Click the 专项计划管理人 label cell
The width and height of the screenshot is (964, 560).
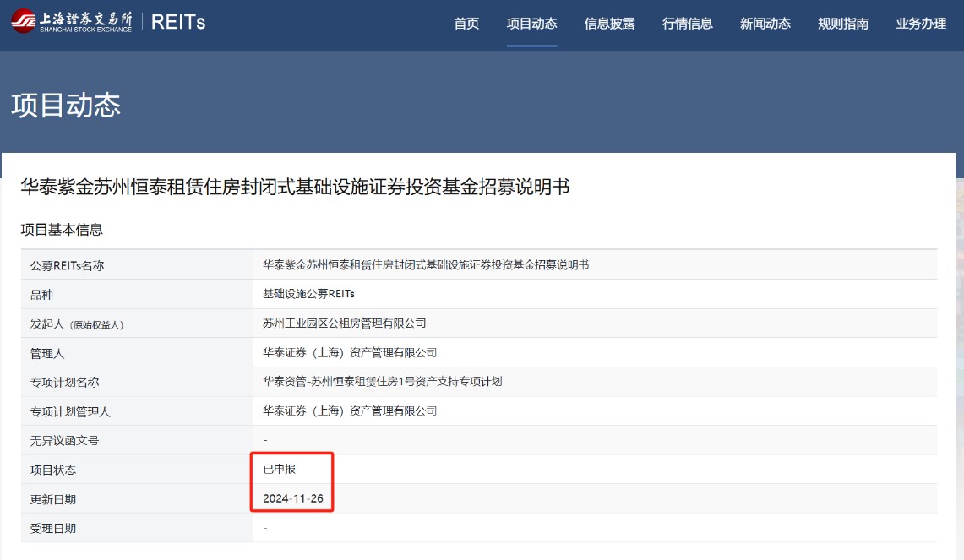137,411
